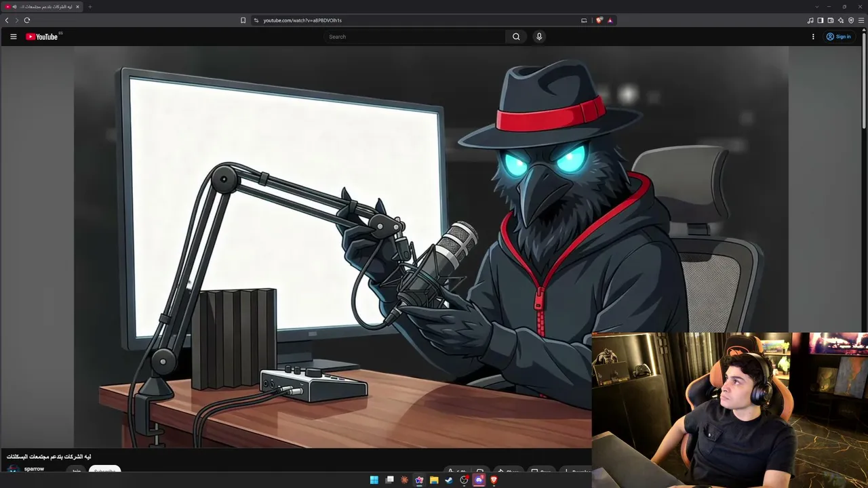Open the sparrow channel avatar
This screenshot has height=488, width=868.
pos(13,469)
